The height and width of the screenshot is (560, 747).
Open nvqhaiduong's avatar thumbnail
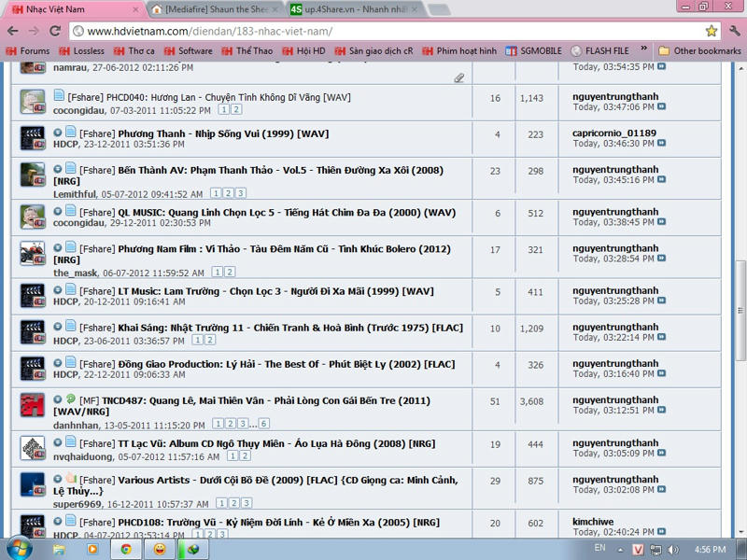[33, 448]
